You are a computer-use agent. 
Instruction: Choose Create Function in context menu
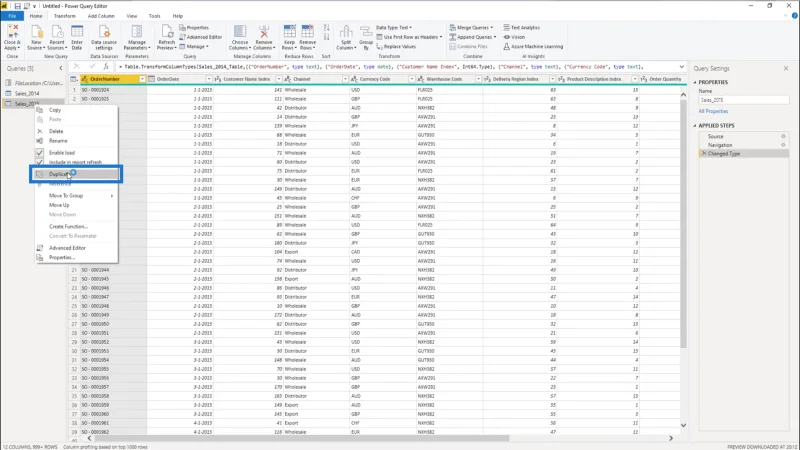click(68, 227)
